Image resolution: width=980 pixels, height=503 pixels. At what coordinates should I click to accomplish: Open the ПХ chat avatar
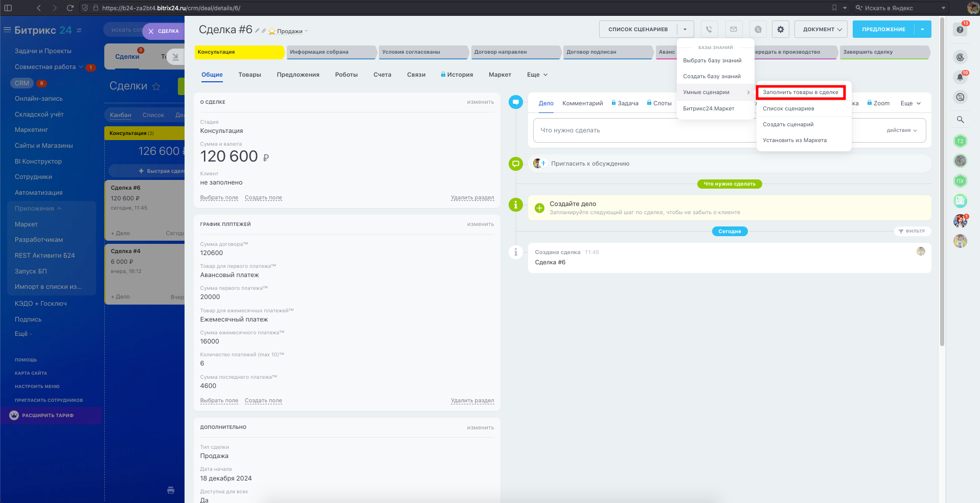point(960,181)
